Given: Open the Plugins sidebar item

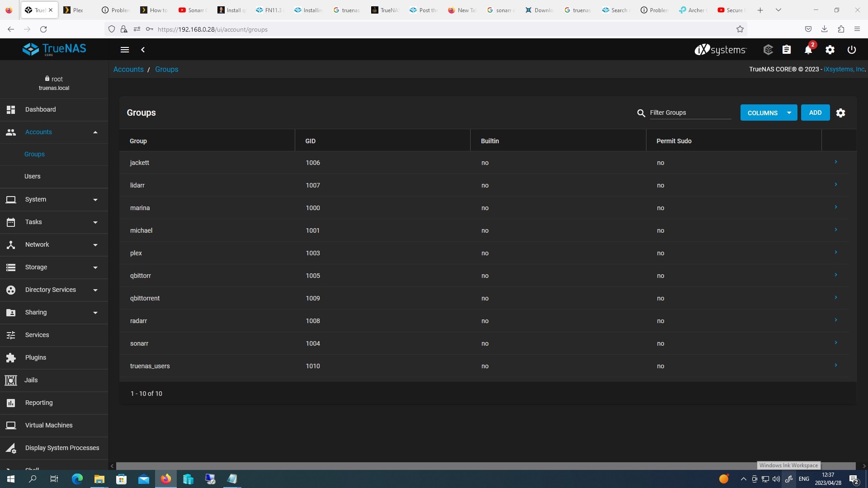Looking at the screenshot, I should 54,357.
